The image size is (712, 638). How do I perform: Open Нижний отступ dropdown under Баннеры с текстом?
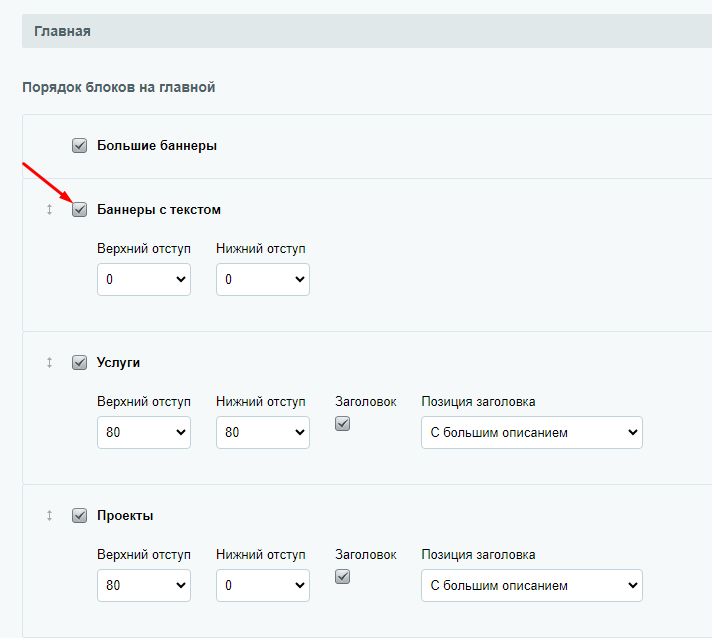point(263,279)
